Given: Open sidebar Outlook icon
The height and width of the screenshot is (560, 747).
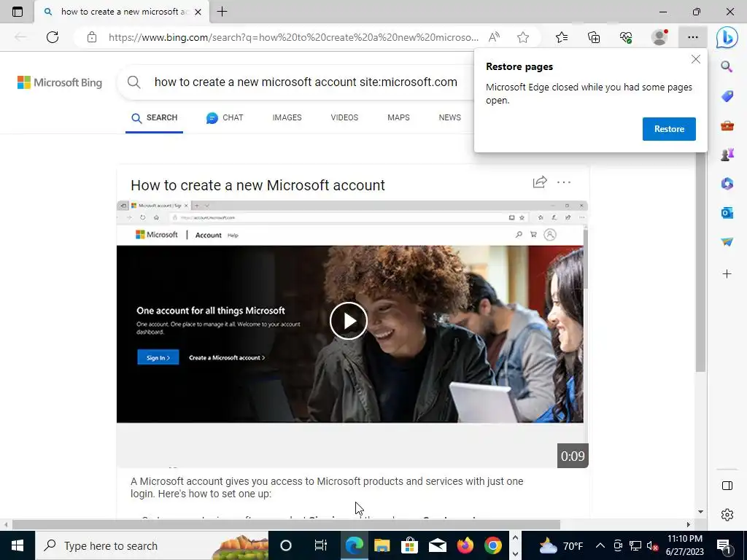Looking at the screenshot, I should click(x=727, y=213).
